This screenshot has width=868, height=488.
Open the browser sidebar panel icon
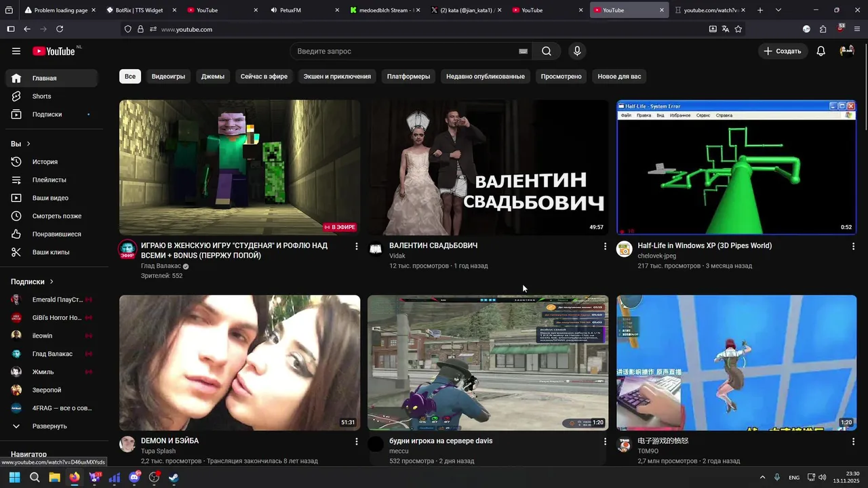(10, 29)
